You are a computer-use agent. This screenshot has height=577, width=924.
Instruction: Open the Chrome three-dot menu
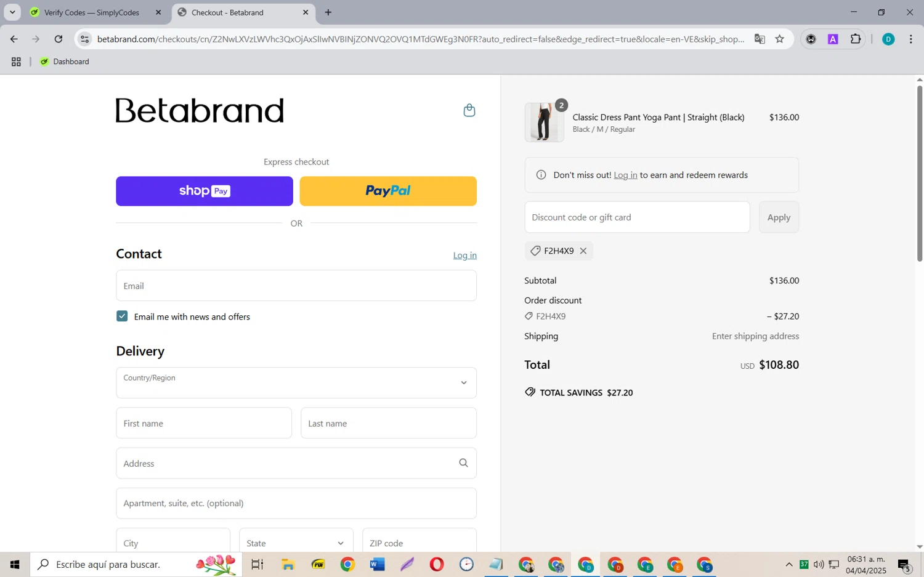pyautogui.click(x=911, y=39)
